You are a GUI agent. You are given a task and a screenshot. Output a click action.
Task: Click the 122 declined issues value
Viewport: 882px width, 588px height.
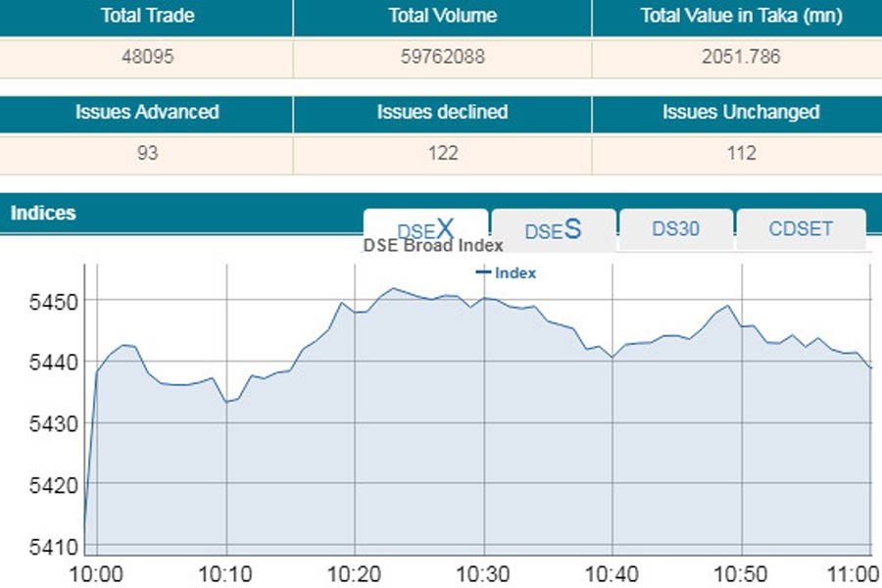pyautogui.click(x=442, y=153)
